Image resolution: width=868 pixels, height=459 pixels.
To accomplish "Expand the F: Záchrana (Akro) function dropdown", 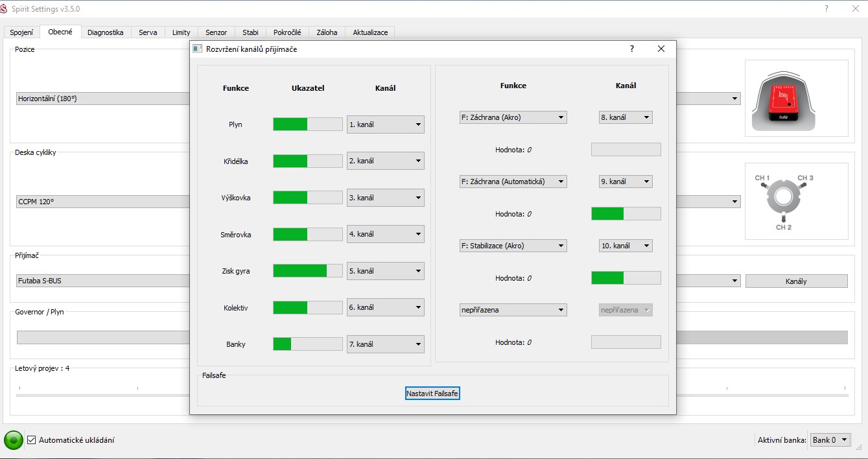I will tap(513, 117).
